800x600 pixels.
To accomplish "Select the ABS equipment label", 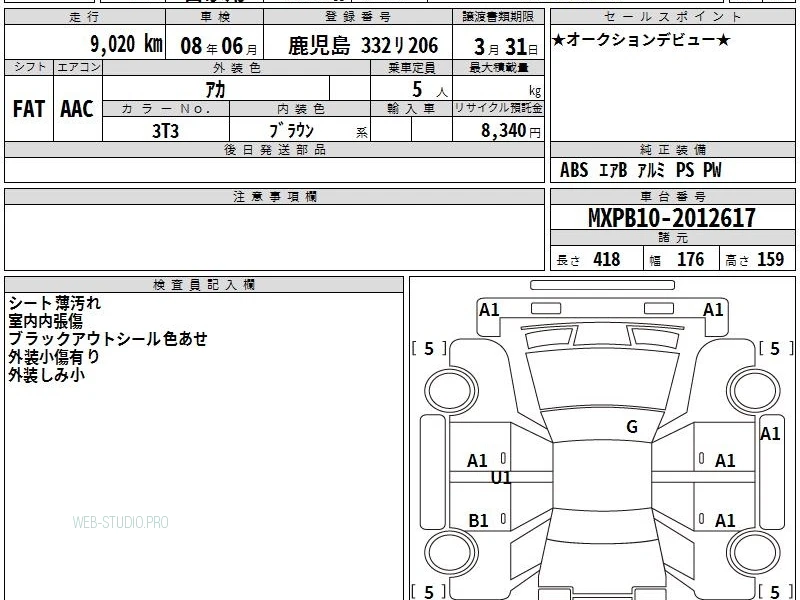I will (574, 170).
